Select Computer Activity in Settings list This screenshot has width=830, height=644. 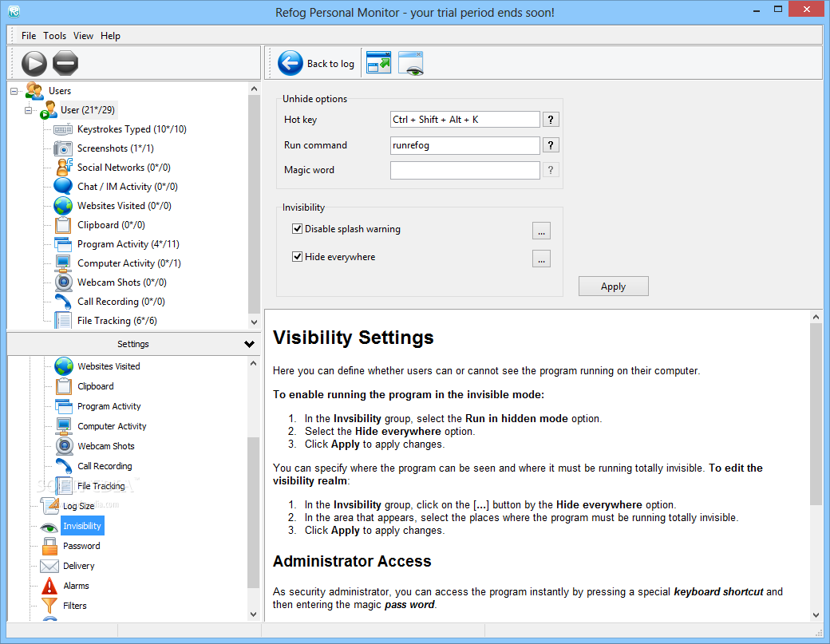coord(112,426)
